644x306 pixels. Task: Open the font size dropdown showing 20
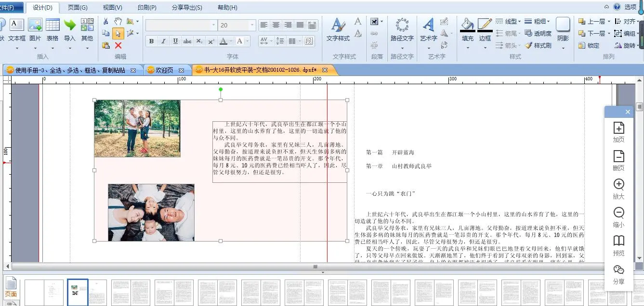(252, 25)
